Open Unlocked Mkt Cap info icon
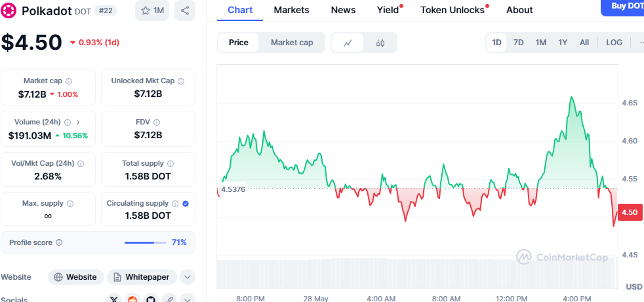 [181, 81]
